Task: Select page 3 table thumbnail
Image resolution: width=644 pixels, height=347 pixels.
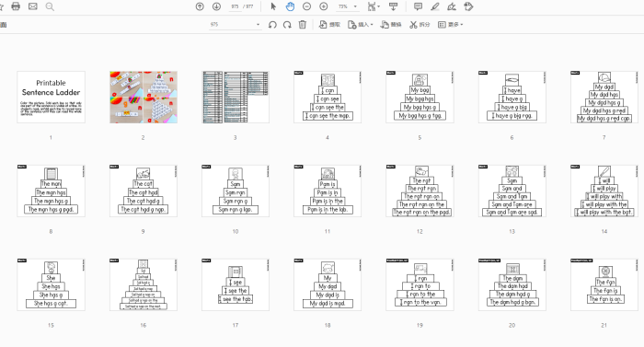Action: pyautogui.click(x=236, y=97)
